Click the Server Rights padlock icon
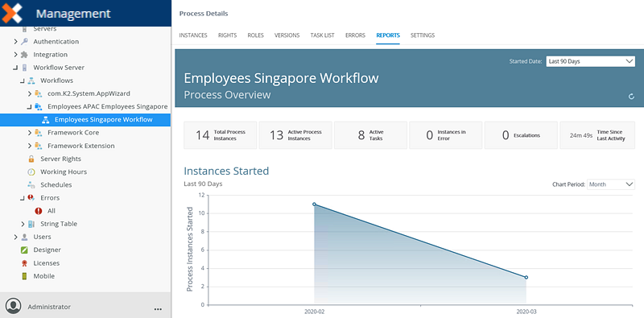Screen dimensions: 644x318 tap(31, 159)
